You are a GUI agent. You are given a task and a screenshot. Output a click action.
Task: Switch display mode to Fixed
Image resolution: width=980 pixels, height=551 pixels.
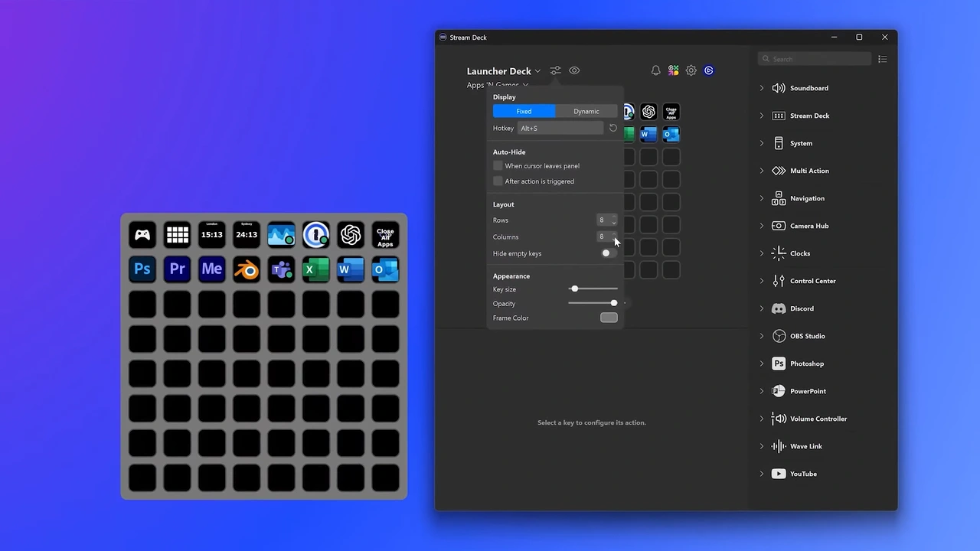tap(524, 111)
